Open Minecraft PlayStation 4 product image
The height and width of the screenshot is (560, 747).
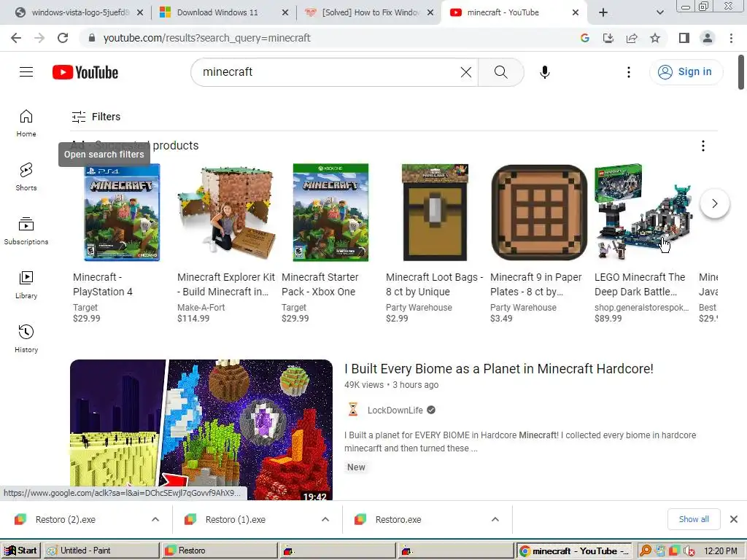[122, 212]
